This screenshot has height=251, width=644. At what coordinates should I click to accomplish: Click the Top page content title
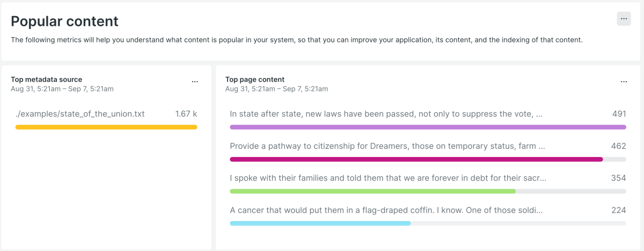(255, 80)
